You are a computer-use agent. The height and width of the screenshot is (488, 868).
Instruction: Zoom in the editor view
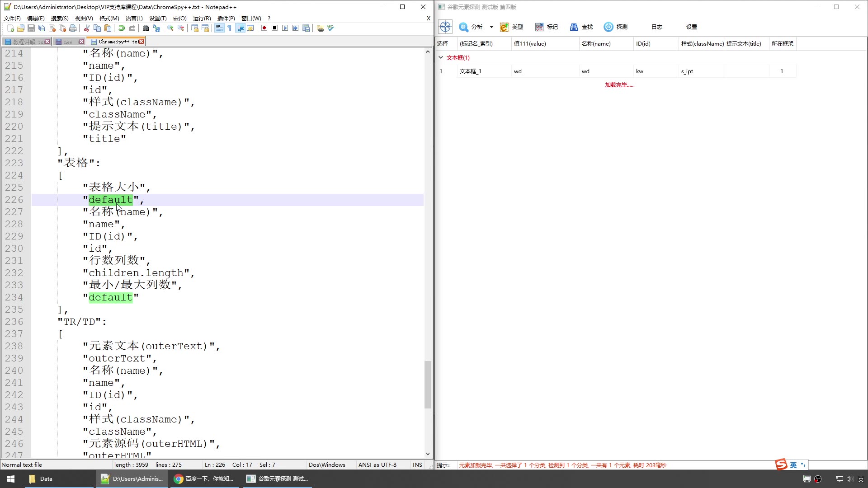tap(170, 28)
